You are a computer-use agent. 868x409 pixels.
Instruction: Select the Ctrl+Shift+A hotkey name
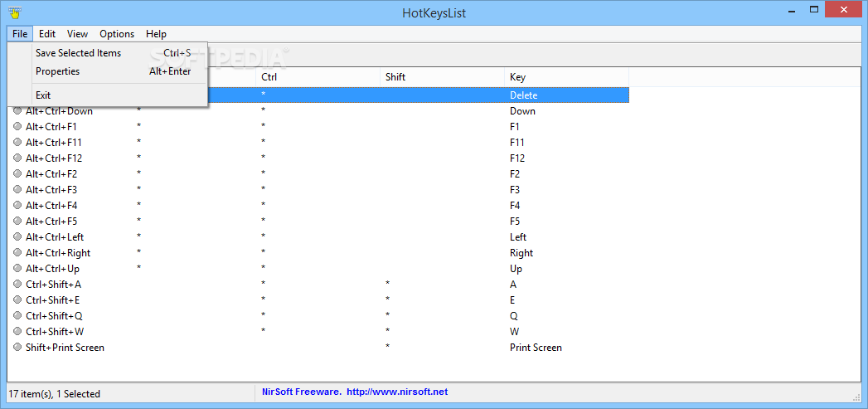(54, 285)
